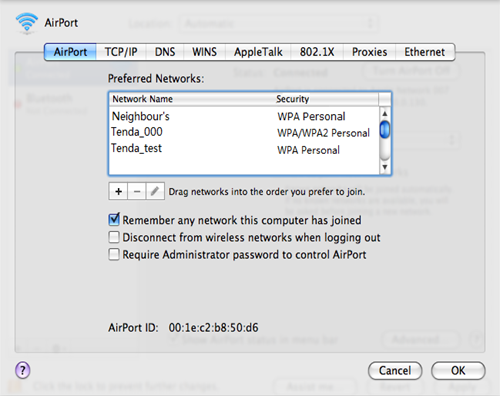Enable Require Administrator password to control AirPort
The width and height of the screenshot is (500, 396).
point(114,254)
